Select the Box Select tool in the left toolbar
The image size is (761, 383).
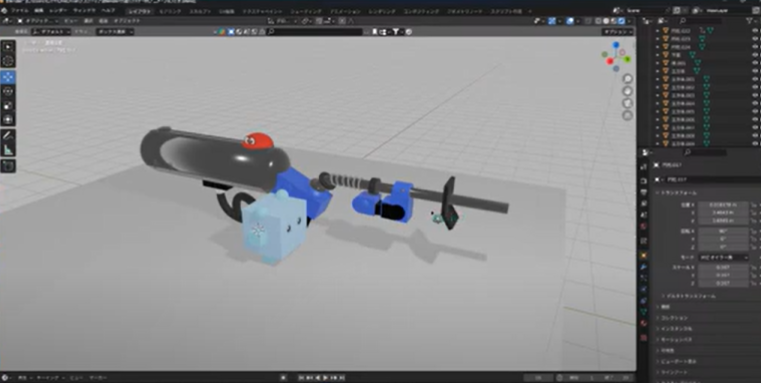click(x=8, y=47)
